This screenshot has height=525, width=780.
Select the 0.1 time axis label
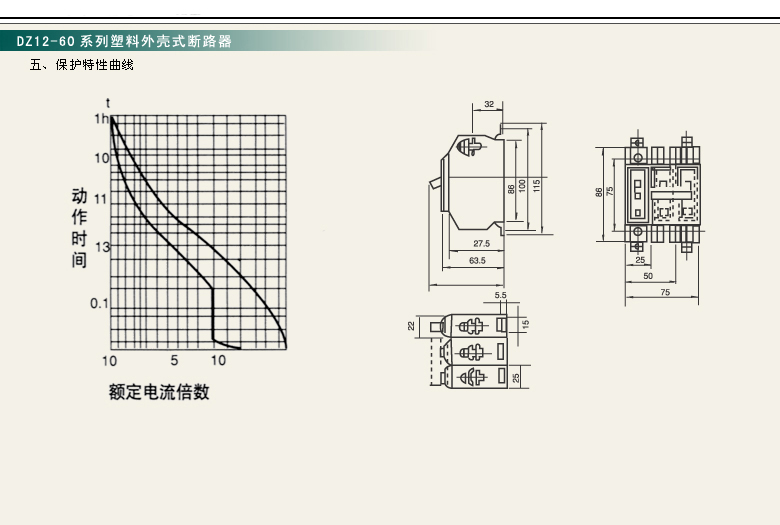(98, 302)
